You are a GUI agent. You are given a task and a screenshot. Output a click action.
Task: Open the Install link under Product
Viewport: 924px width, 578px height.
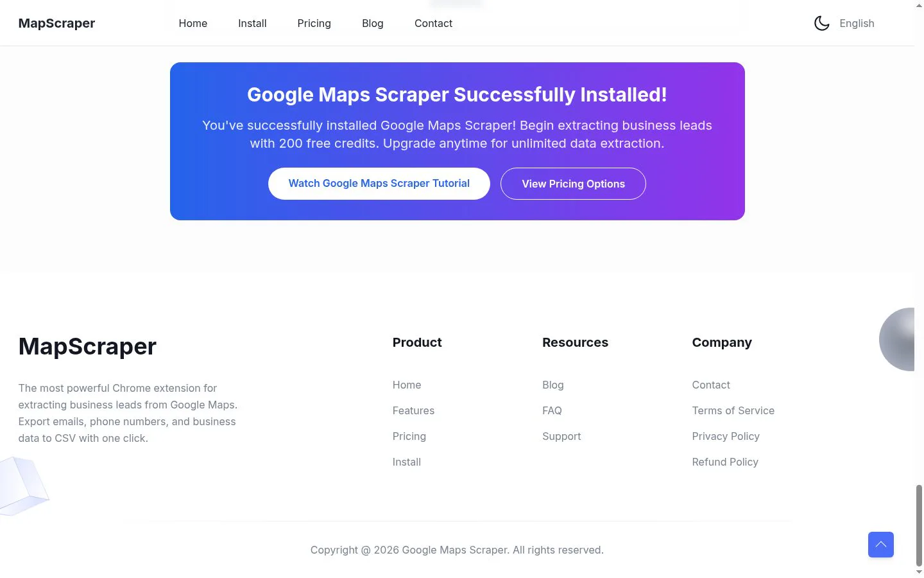pos(407,462)
